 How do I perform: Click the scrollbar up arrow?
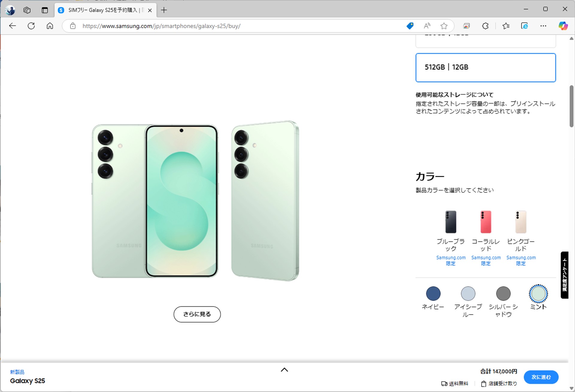(x=571, y=38)
